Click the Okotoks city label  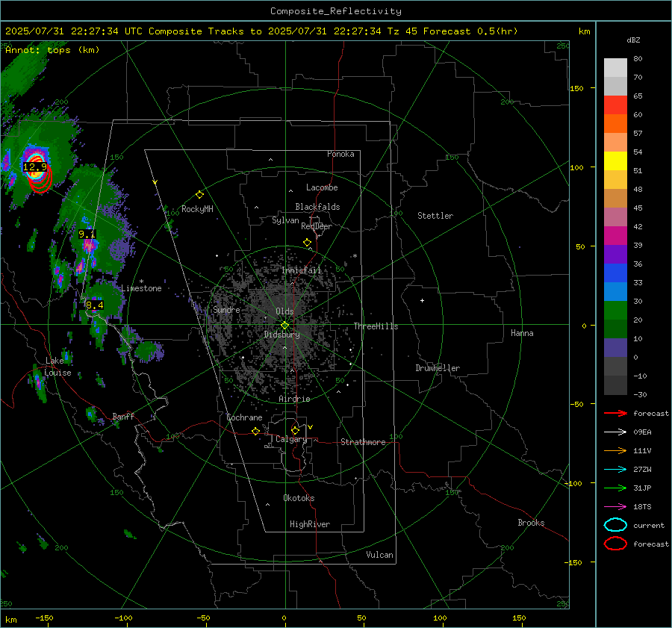299,499
